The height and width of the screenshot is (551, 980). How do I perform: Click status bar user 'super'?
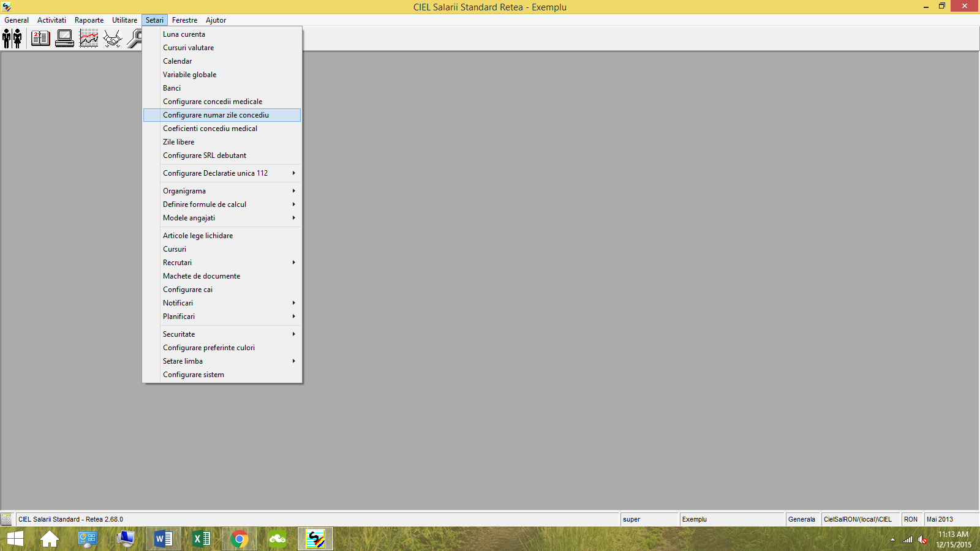pos(631,519)
